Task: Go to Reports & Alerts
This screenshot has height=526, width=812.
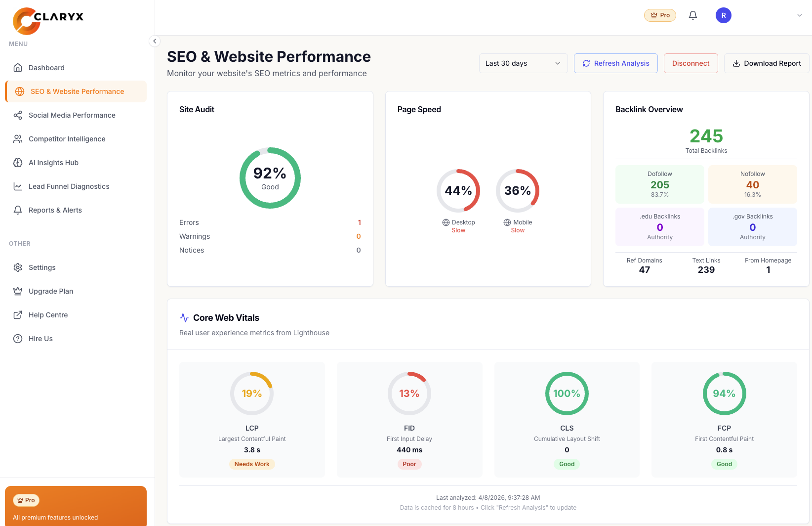Action: [55, 210]
